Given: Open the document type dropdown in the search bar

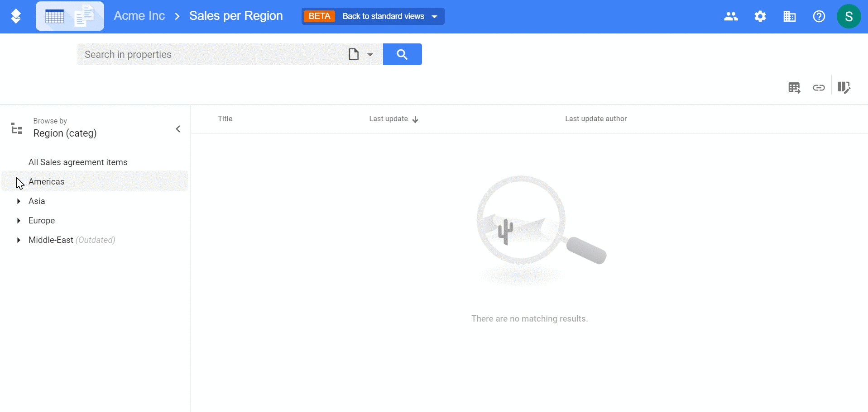Looking at the screenshot, I should 361,54.
